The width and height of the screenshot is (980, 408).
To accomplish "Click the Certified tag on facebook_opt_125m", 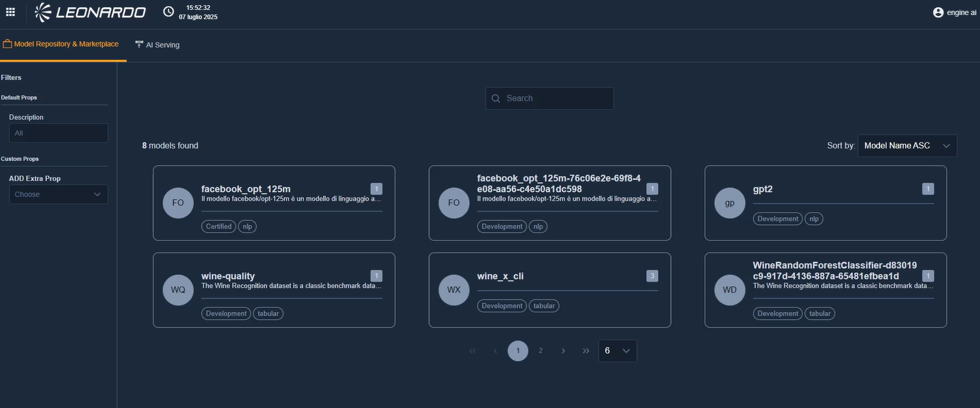I will 219,227.
